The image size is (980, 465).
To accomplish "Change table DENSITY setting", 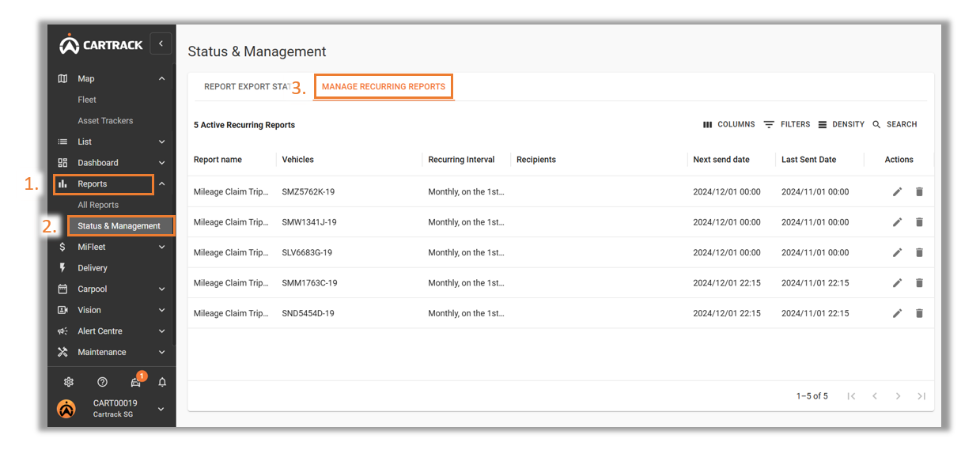I will coord(841,125).
